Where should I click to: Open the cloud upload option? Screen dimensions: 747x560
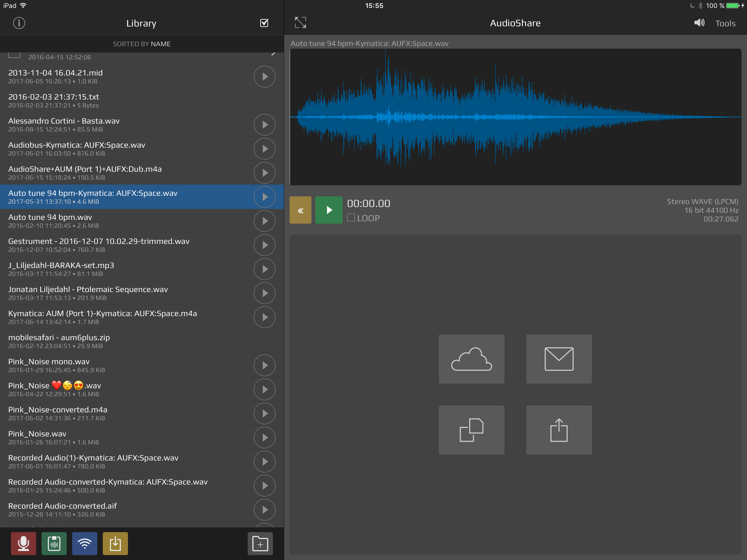[x=471, y=359]
